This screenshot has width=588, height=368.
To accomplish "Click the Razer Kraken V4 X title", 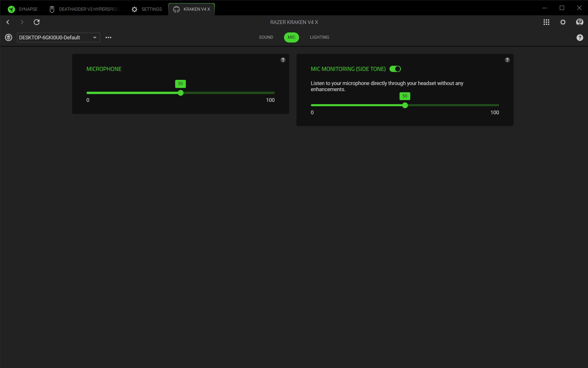I will pos(294,22).
